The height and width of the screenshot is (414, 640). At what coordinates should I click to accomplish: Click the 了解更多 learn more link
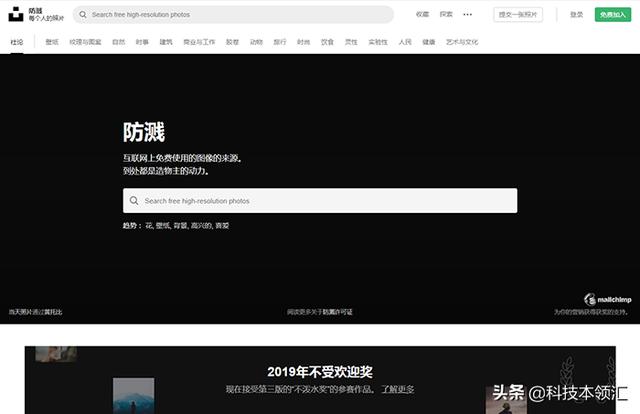point(398,389)
